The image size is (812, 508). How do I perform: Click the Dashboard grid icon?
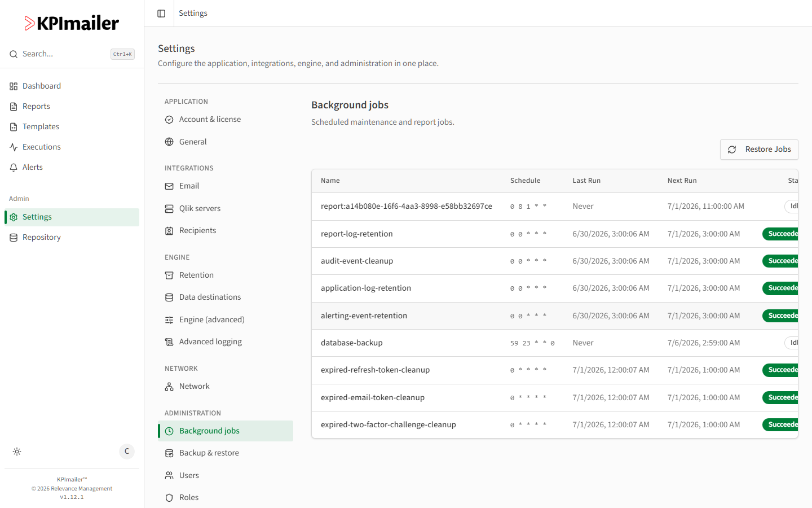click(14, 86)
